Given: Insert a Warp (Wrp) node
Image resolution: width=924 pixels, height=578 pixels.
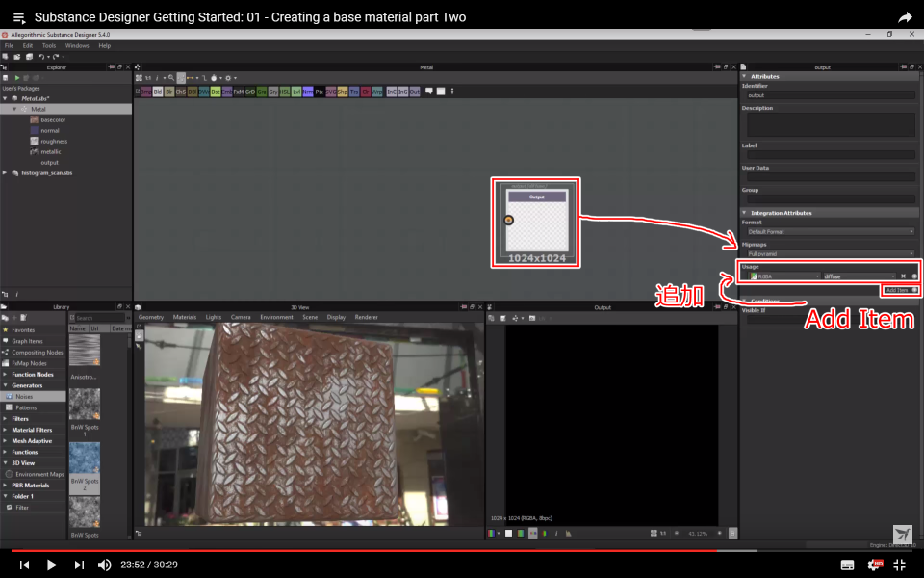Looking at the screenshot, I should [x=377, y=92].
